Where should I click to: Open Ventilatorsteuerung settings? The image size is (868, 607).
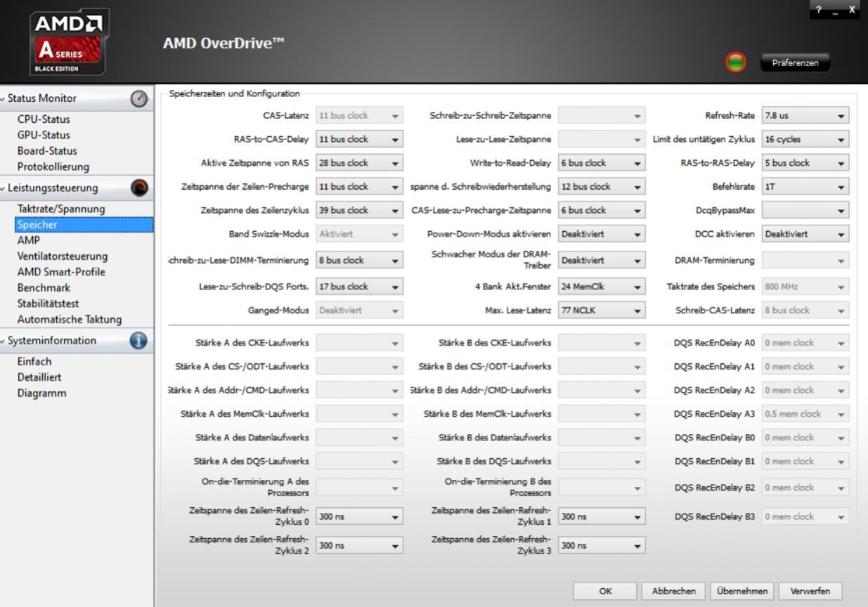click(x=63, y=256)
